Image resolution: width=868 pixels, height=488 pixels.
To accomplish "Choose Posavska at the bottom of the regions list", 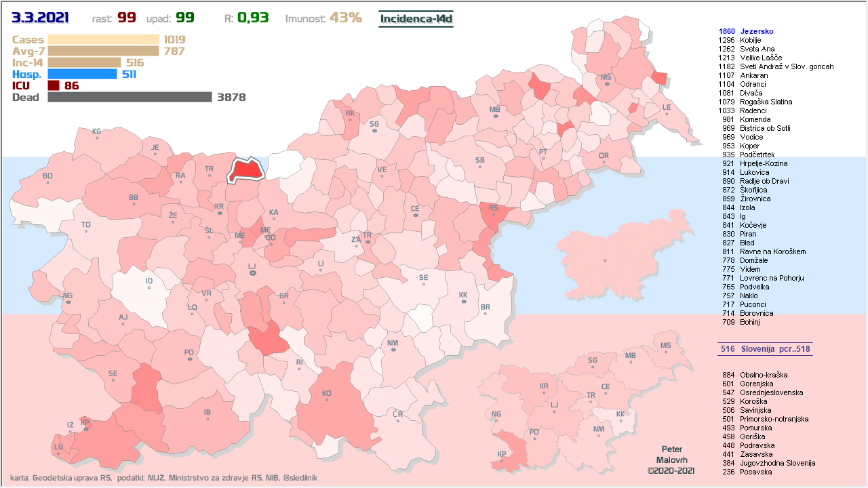I will [x=755, y=472].
